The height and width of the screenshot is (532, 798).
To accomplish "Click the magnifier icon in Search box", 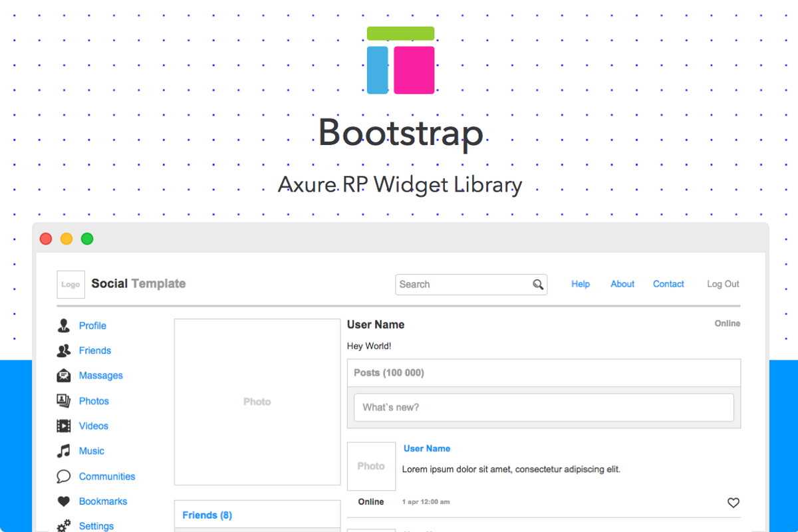I will pyautogui.click(x=538, y=285).
